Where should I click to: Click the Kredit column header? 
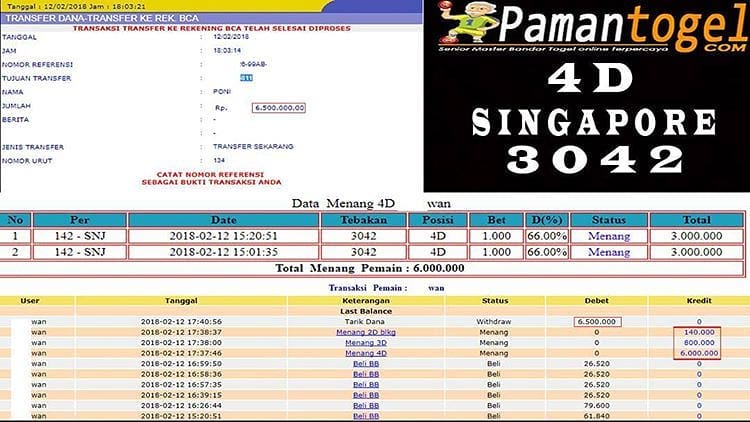pos(699,301)
